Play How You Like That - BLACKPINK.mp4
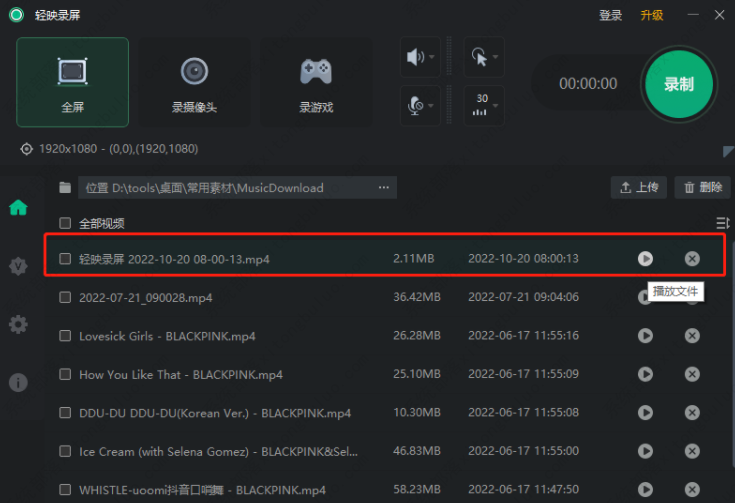 pyautogui.click(x=645, y=374)
